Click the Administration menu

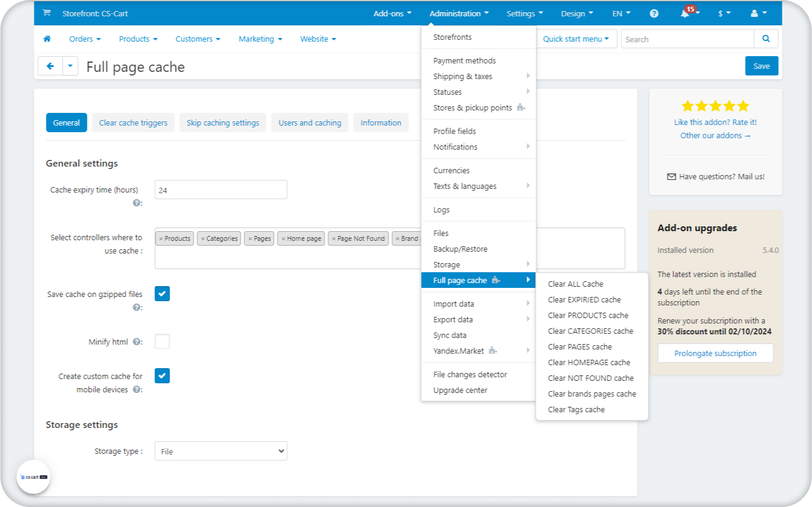[459, 13]
